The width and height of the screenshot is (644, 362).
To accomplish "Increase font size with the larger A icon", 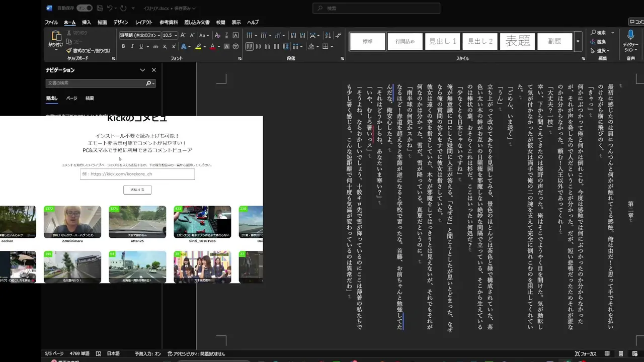I will (x=183, y=35).
